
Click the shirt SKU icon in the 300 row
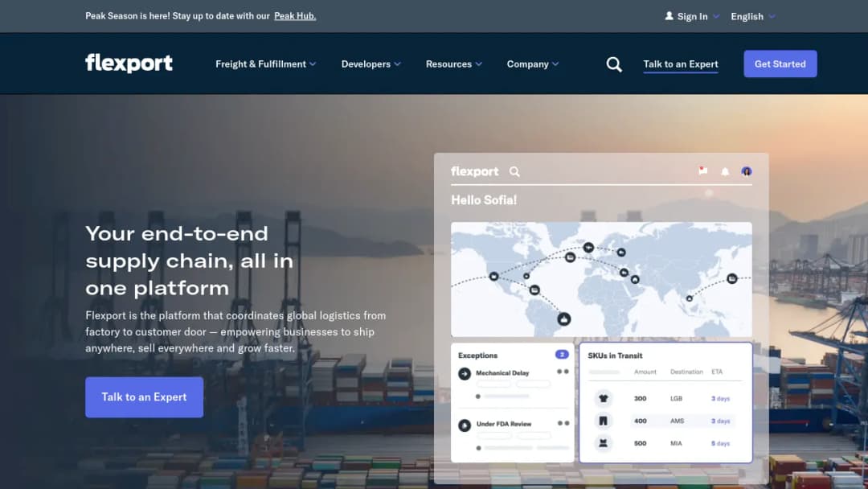[x=604, y=398]
